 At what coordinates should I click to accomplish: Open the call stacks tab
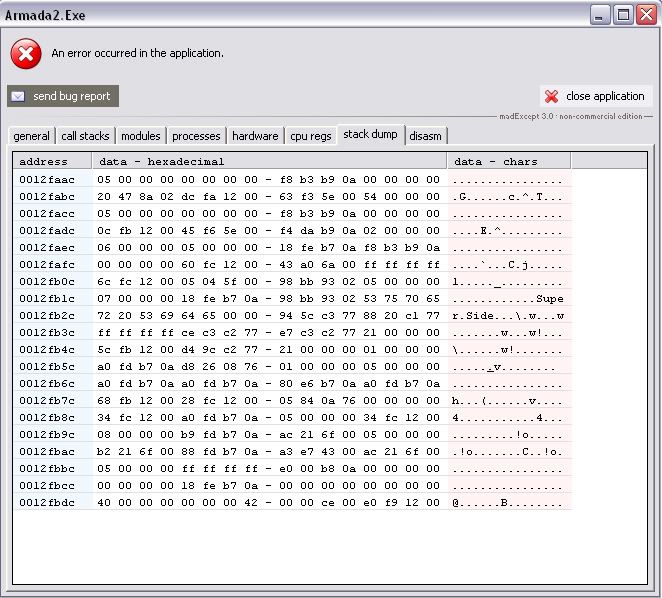click(85, 136)
